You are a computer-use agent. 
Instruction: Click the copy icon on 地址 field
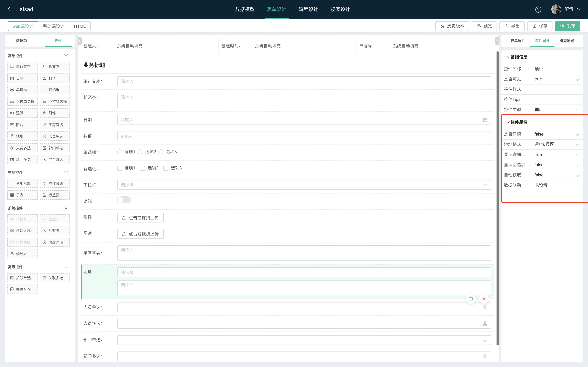[471, 299]
